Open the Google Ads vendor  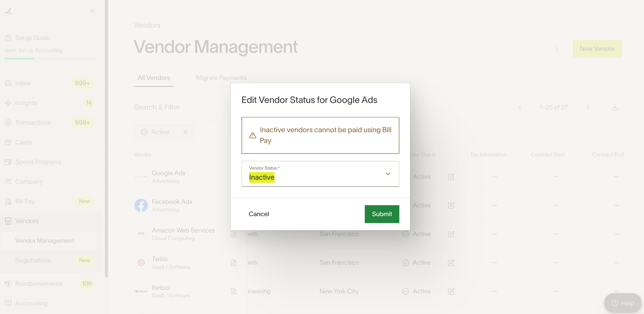tap(169, 173)
